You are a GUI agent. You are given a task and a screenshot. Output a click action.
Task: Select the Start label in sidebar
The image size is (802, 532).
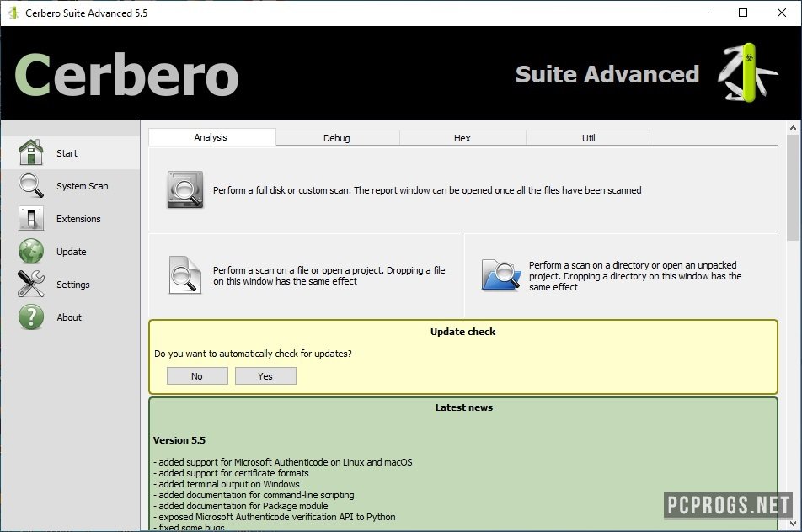[x=67, y=153]
